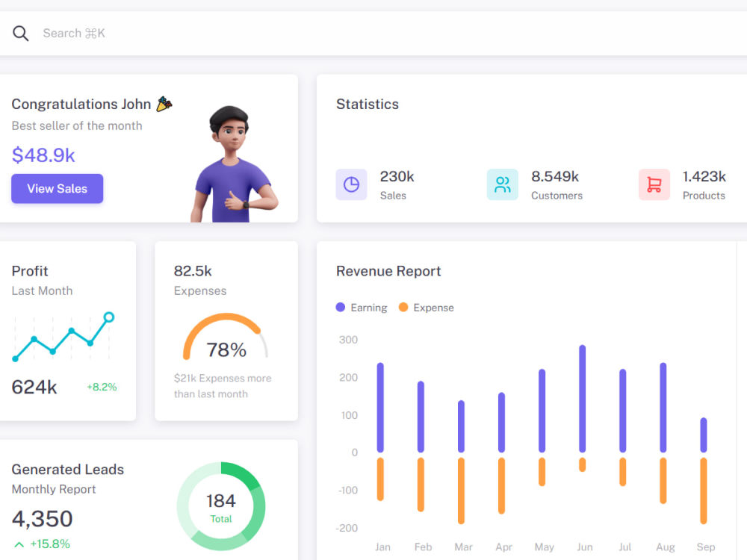Click the 230k Sales value

coord(397,177)
